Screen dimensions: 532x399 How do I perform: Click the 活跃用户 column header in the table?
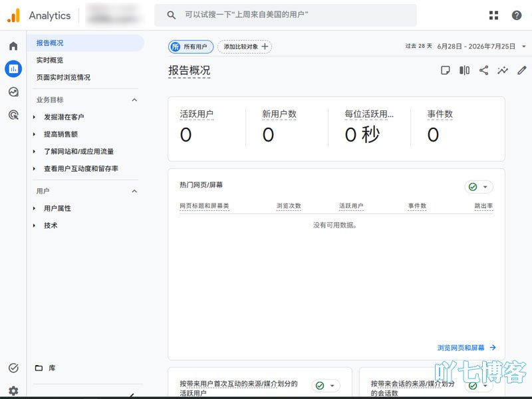click(351, 205)
